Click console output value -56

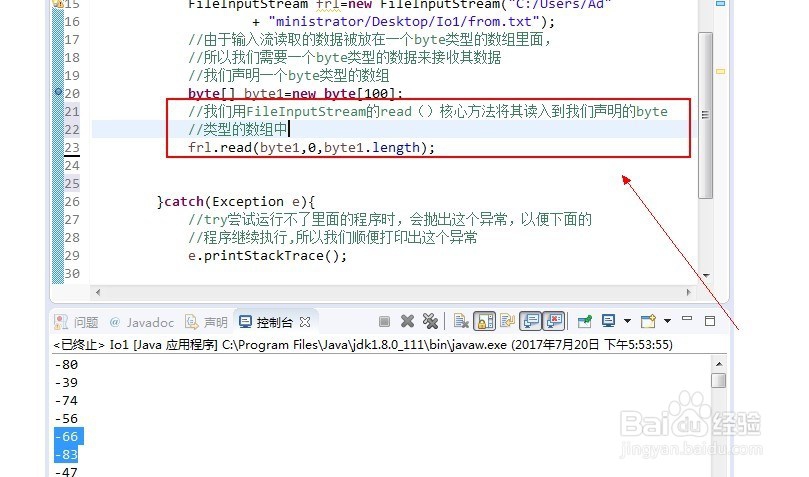click(x=67, y=419)
